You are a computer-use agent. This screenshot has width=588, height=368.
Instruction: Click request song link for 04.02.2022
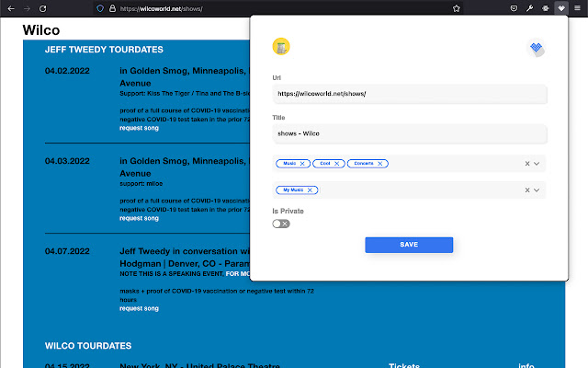139,128
